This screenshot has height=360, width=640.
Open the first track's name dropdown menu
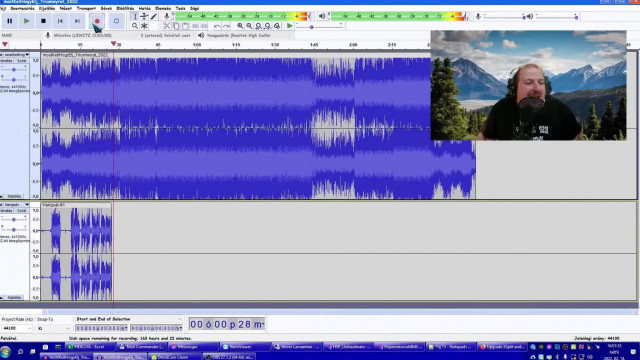(x=16, y=54)
